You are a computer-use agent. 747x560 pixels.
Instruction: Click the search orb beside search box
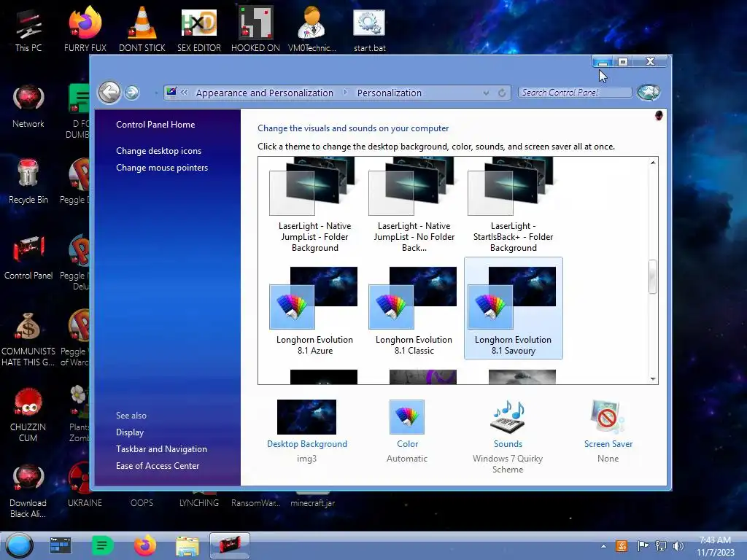click(x=649, y=93)
